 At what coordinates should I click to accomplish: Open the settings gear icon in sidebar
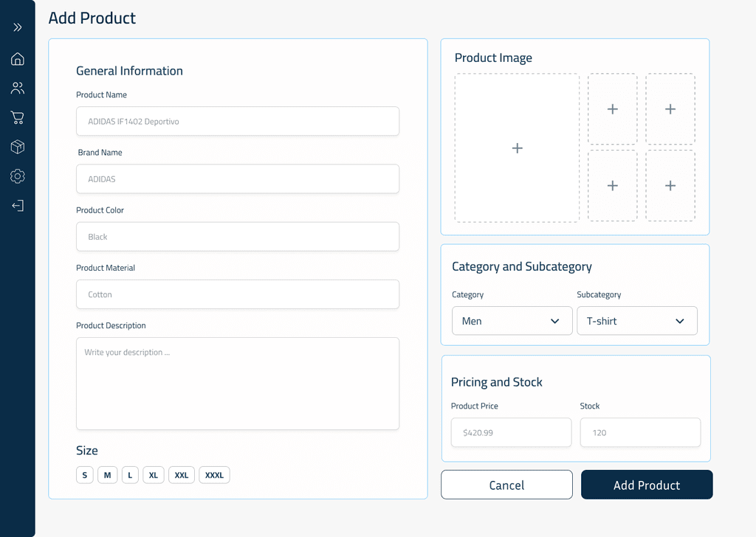point(18,176)
